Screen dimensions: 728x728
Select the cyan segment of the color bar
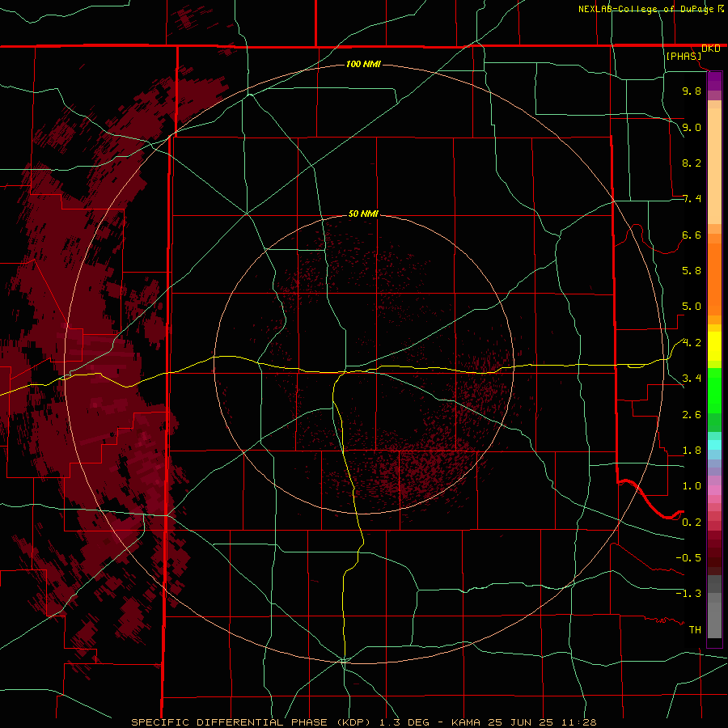[x=714, y=445]
